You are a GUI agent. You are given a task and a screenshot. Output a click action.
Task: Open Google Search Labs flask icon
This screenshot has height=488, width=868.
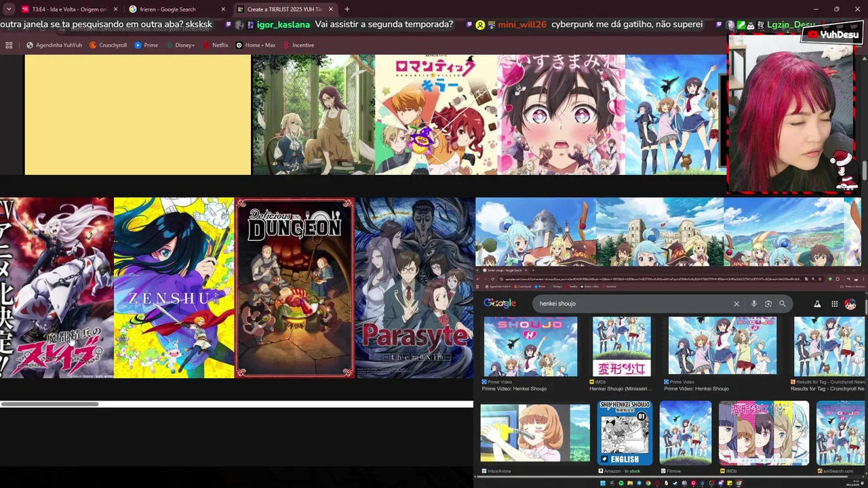[x=817, y=304]
